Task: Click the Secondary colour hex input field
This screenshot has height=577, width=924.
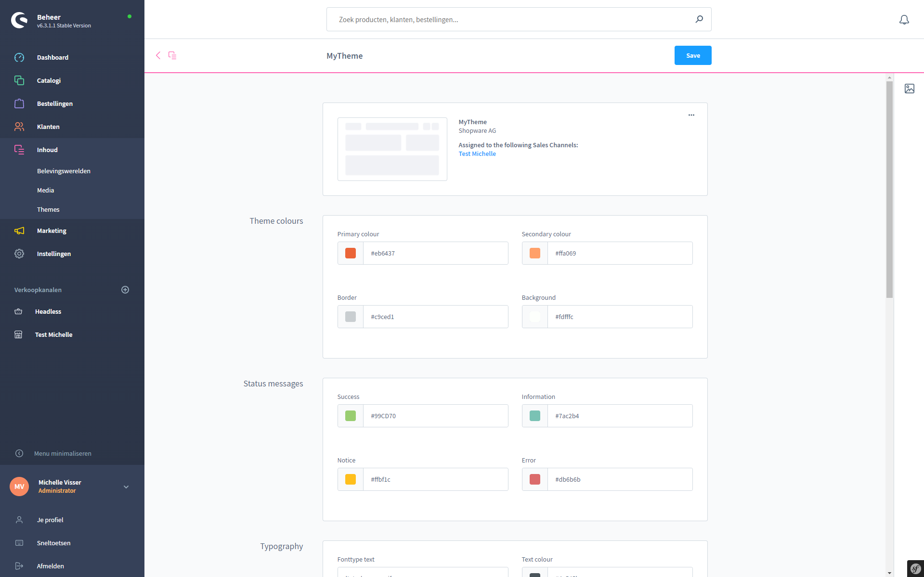Action: [x=619, y=253]
